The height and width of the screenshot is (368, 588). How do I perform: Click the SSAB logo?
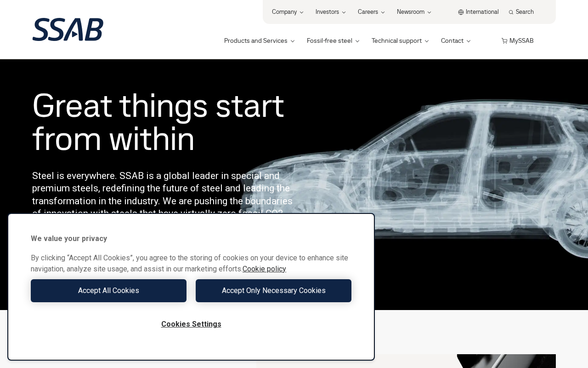click(x=68, y=29)
